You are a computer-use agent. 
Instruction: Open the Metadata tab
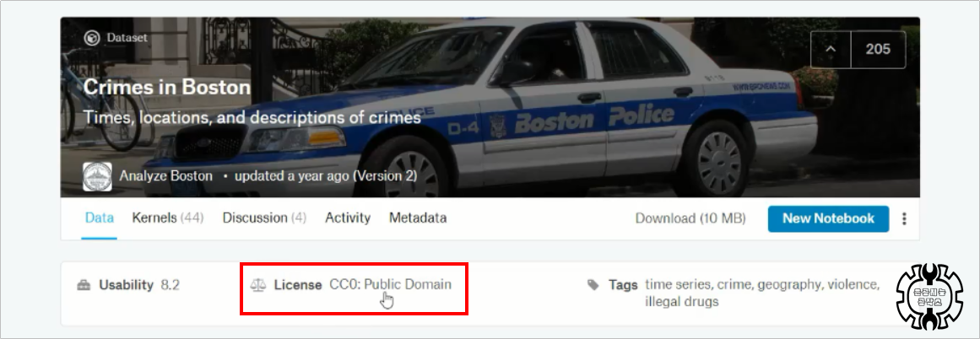pos(418,218)
